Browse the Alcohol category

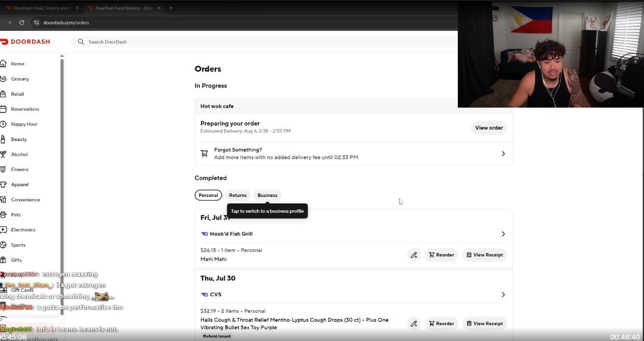tap(19, 154)
